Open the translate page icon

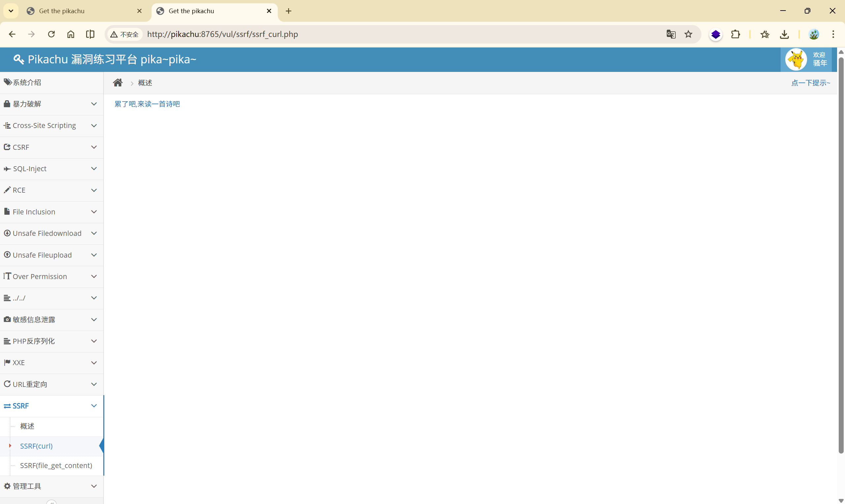pyautogui.click(x=671, y=34)
